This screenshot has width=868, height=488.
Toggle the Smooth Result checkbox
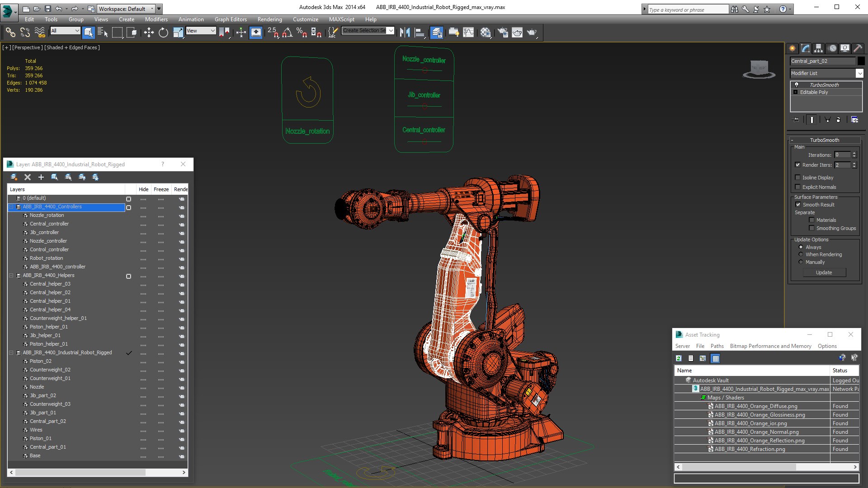pyautogui.click(x=798, y=205)
